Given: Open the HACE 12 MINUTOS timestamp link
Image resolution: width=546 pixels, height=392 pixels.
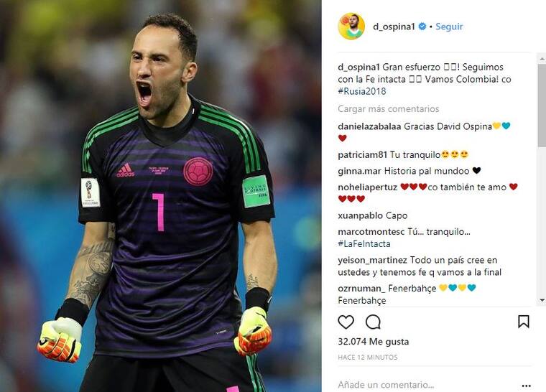Looking at the screenshot, I should click(367, 358).
